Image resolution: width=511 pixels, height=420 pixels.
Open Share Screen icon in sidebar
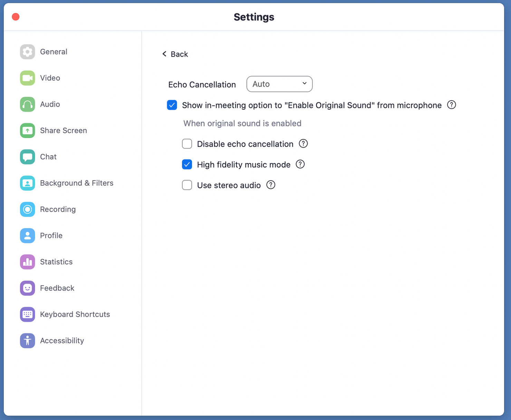(x=27, y=130)
